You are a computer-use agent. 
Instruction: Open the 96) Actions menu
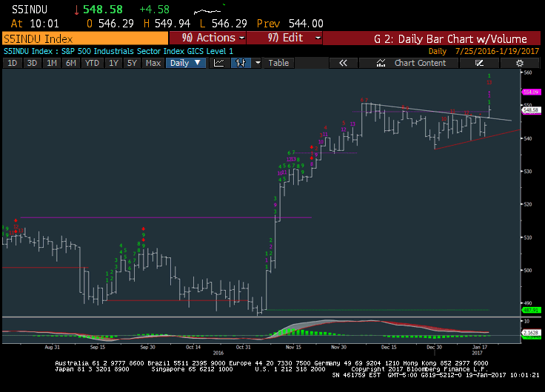click(x=207, y=38)
